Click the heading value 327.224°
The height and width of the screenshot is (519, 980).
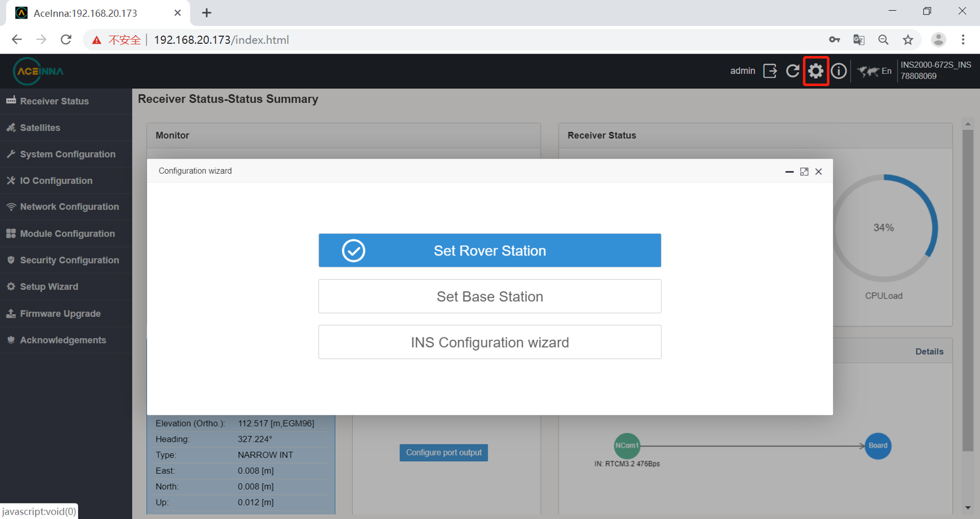coord(255,439)
